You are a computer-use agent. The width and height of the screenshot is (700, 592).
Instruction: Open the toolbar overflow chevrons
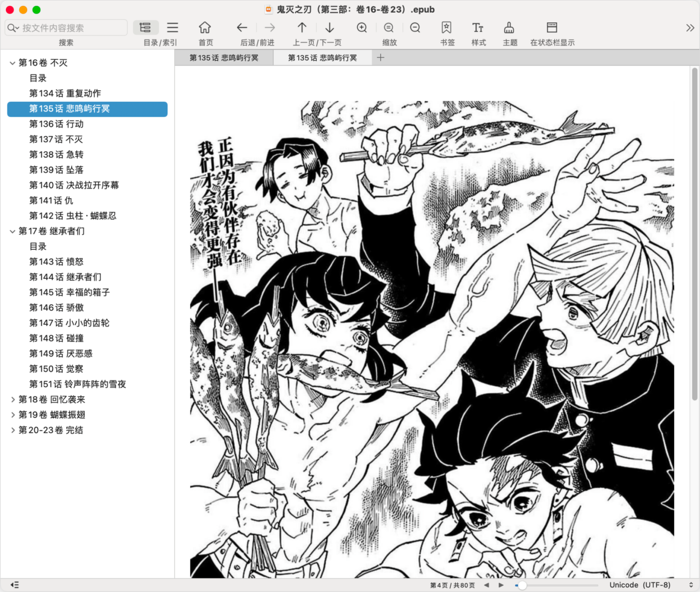[690, 28]
